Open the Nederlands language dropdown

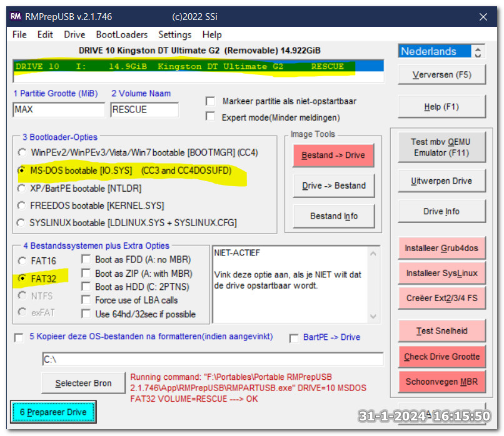(435, 51)
